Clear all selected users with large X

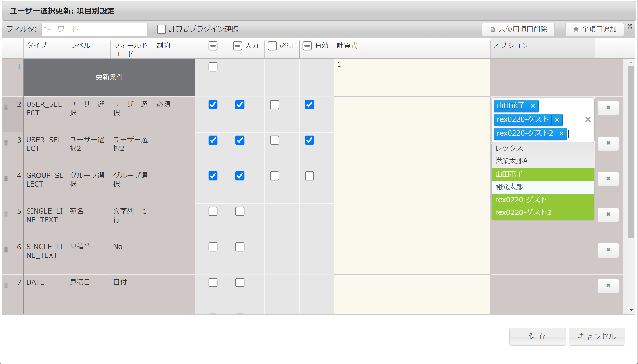pos(588,120)
